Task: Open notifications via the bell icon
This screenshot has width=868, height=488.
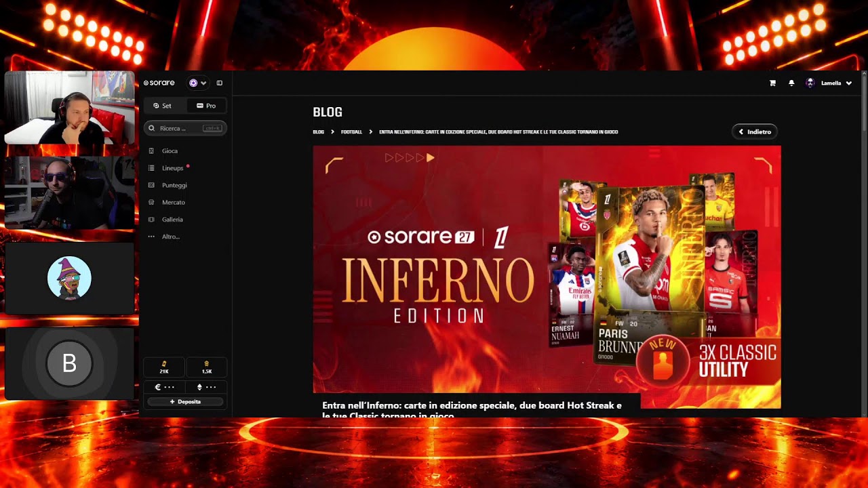Action: [791, 83]
